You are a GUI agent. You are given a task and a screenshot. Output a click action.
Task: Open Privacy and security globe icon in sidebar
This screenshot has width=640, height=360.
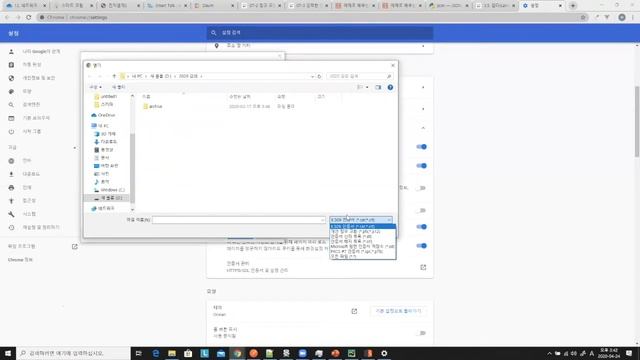pos(11,78)
